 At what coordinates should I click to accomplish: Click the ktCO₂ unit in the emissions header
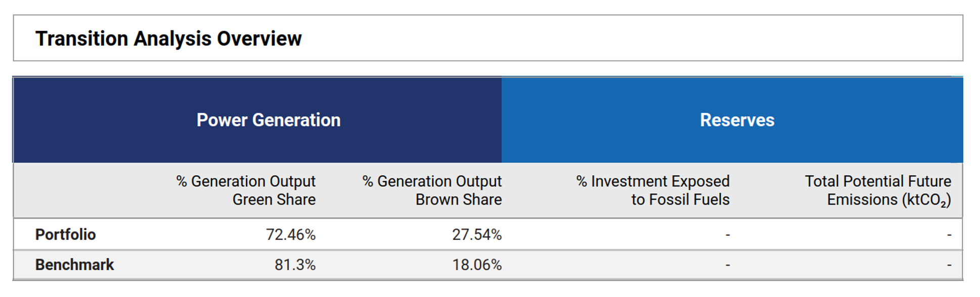(926, 201)
